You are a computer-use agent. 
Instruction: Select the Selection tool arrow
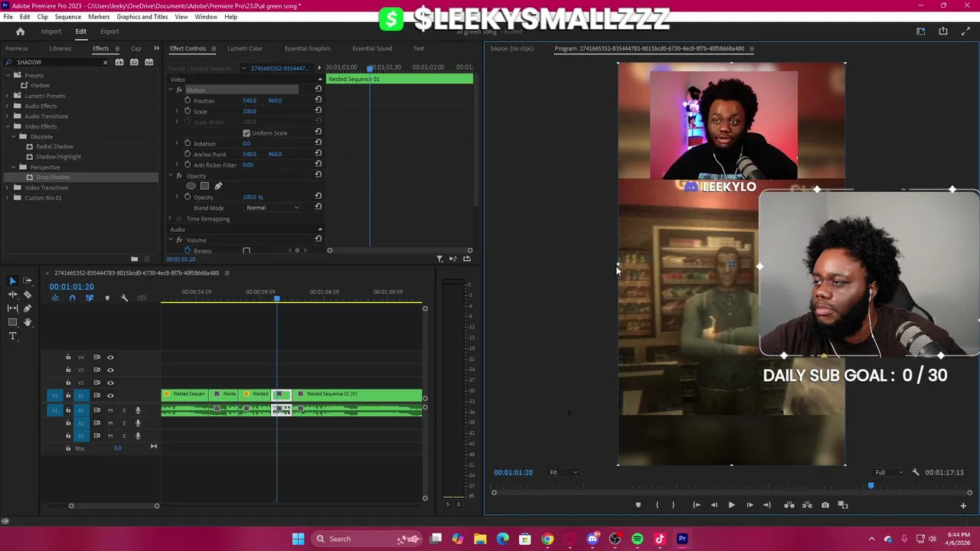pyautogui.click(x=12, y=281)
